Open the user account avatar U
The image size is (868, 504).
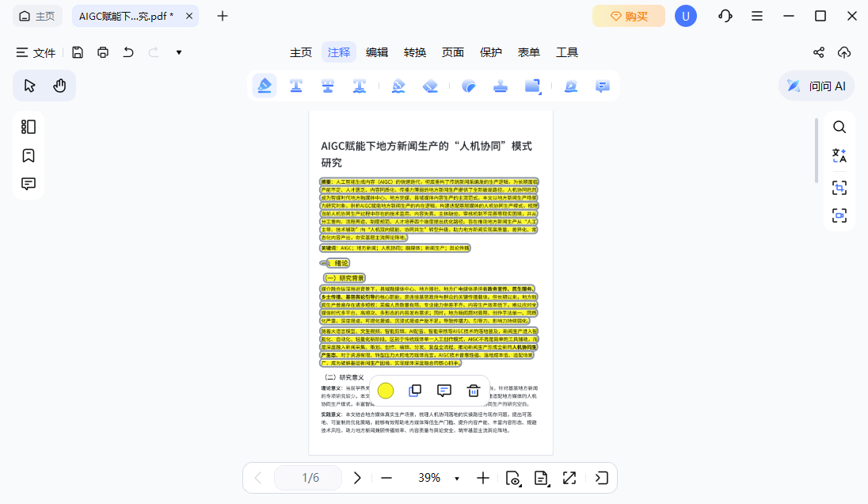[686, 16]
